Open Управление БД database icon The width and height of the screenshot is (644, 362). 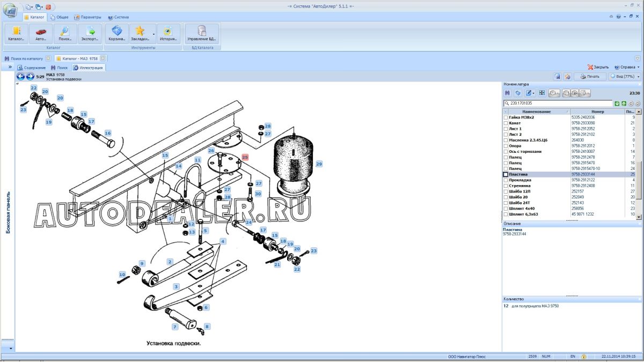point(201,33)
